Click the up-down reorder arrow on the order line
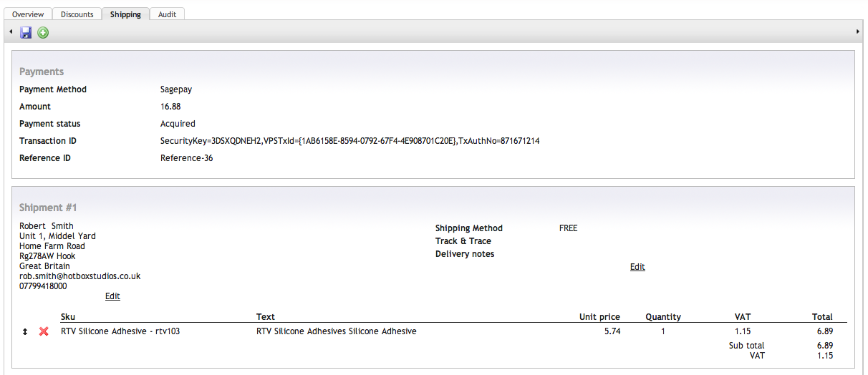This screenshot has height=375, width=868. click(x=25, y=332)
